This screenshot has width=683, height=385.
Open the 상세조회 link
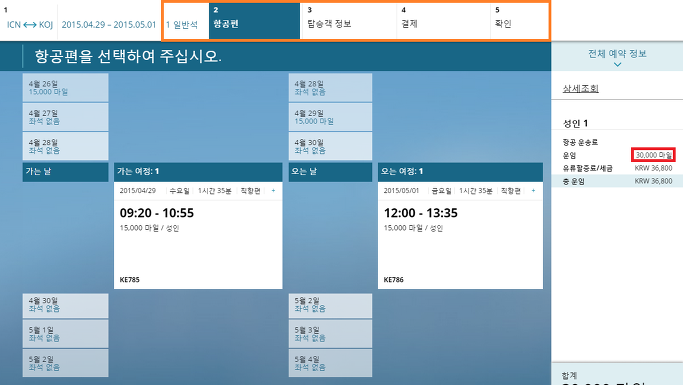pyautogui.click(x=581, y=88)
